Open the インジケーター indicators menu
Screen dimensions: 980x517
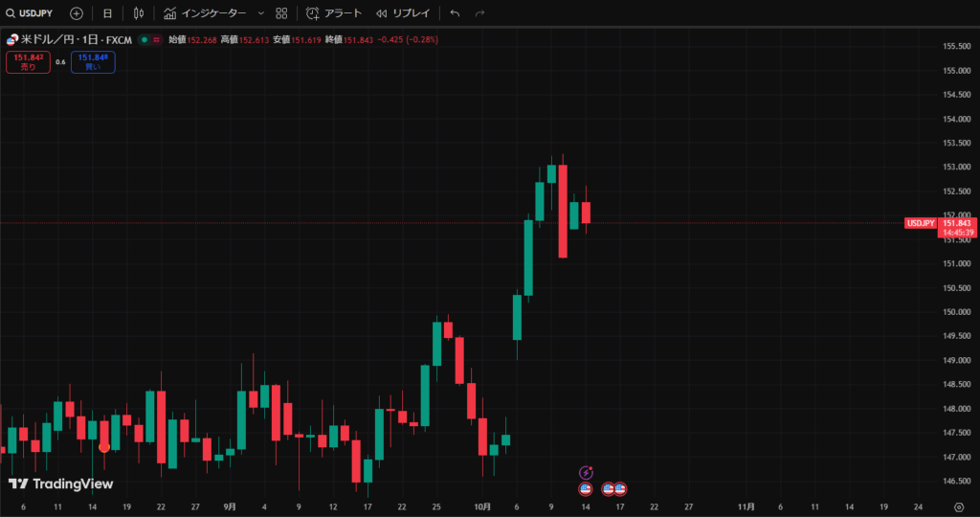pos(205,13)
